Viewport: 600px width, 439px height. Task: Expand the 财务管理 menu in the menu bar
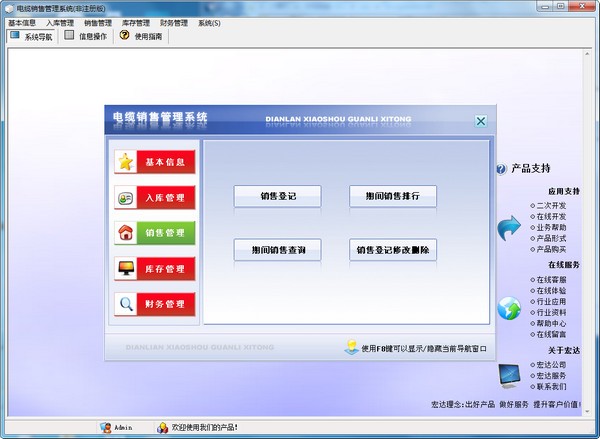(174, 22)
